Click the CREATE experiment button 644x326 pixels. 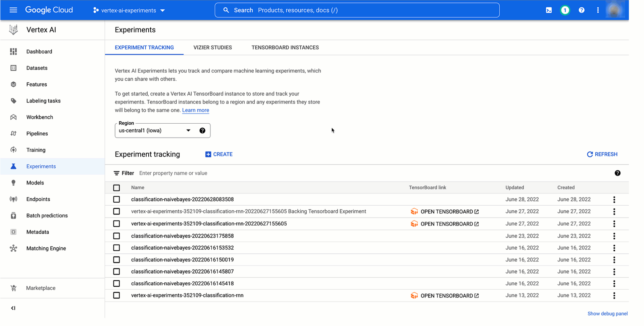219,154
